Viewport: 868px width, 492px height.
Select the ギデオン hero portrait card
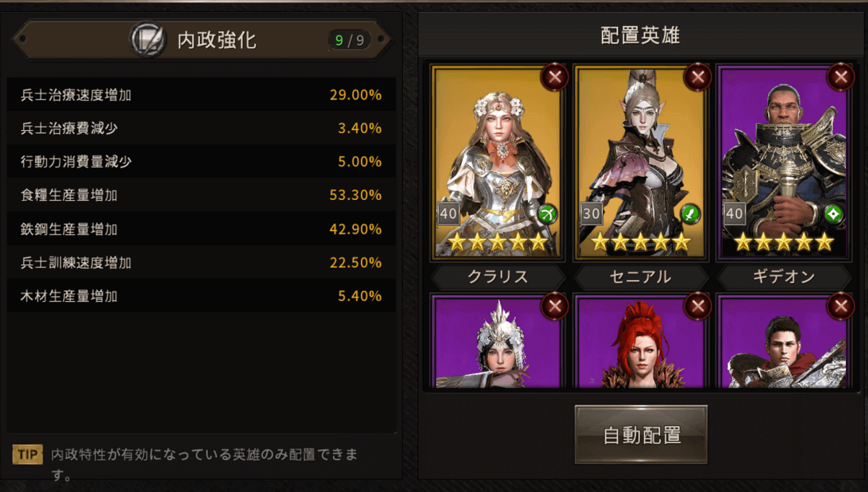(784, 162)
